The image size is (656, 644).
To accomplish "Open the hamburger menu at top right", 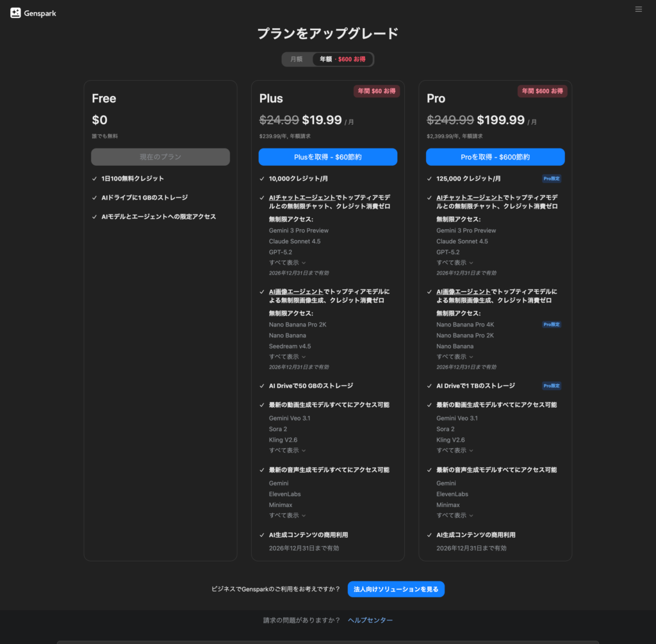I will [638, 9].
